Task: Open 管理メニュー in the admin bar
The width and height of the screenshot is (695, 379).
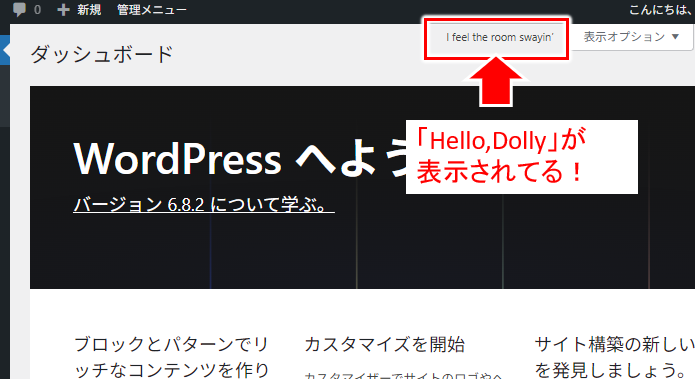Action: (152, 10)
